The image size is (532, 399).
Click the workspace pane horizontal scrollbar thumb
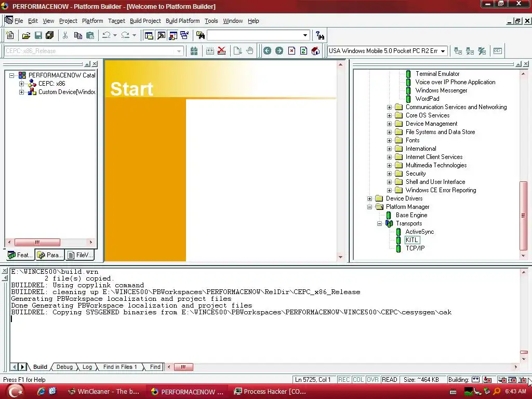[x=37, y=242]
